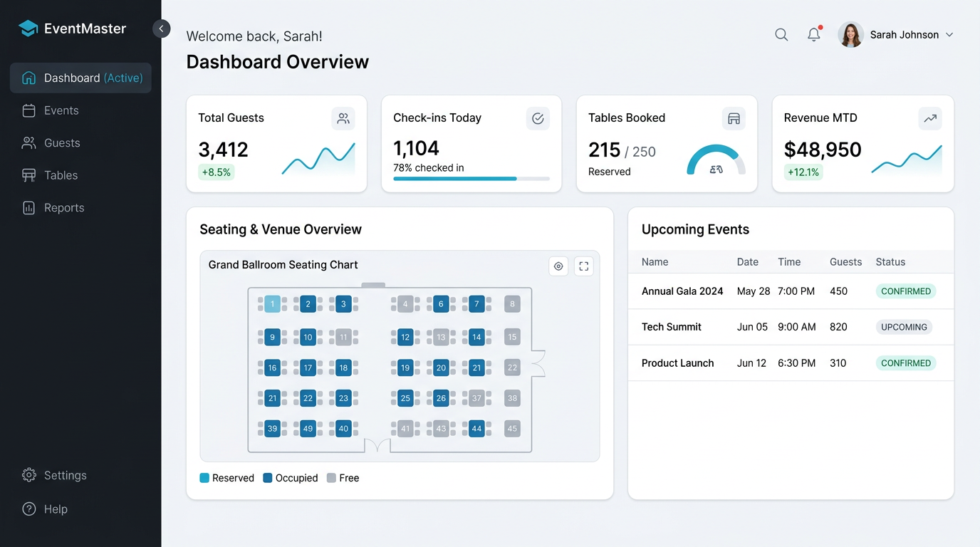This screenshot has height=547, width=980.
Task: Open the Annual Gala 2024 event
Action: point(791,291)
